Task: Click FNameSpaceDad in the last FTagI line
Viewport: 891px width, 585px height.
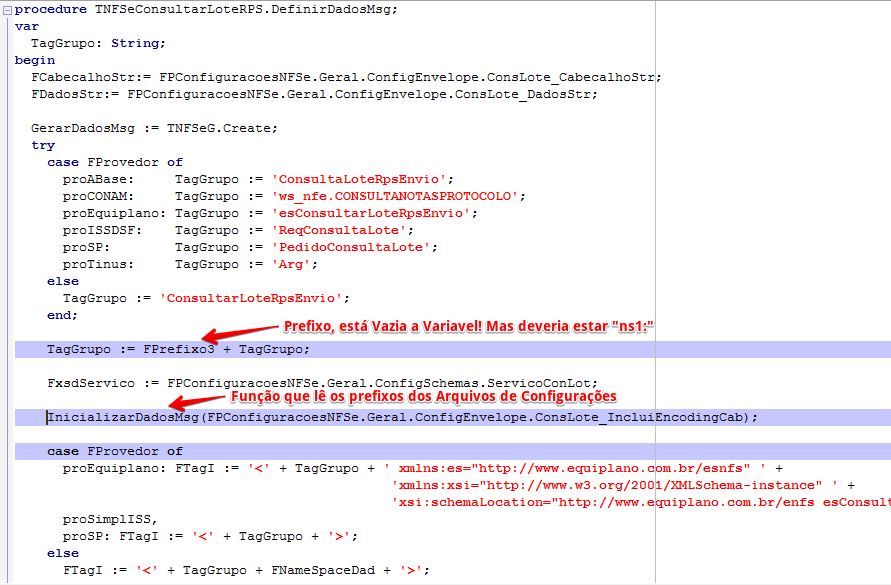Action: click(323, 570)
